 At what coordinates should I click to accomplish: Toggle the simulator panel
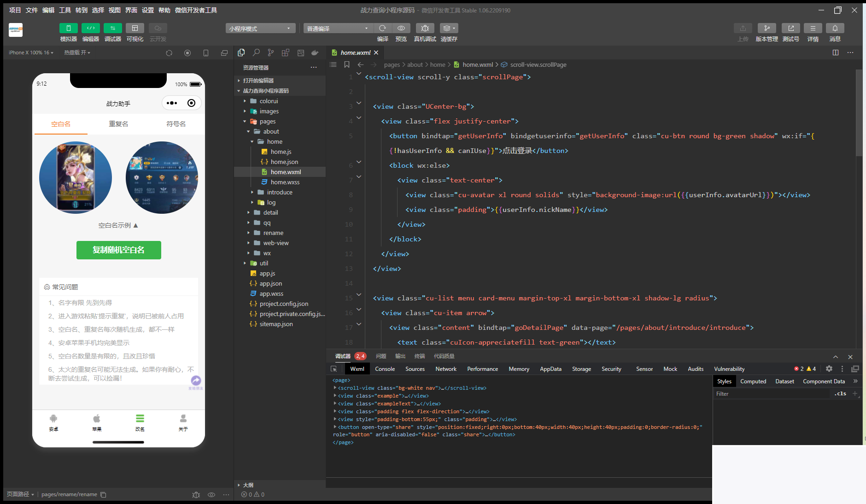coord(69,29)
